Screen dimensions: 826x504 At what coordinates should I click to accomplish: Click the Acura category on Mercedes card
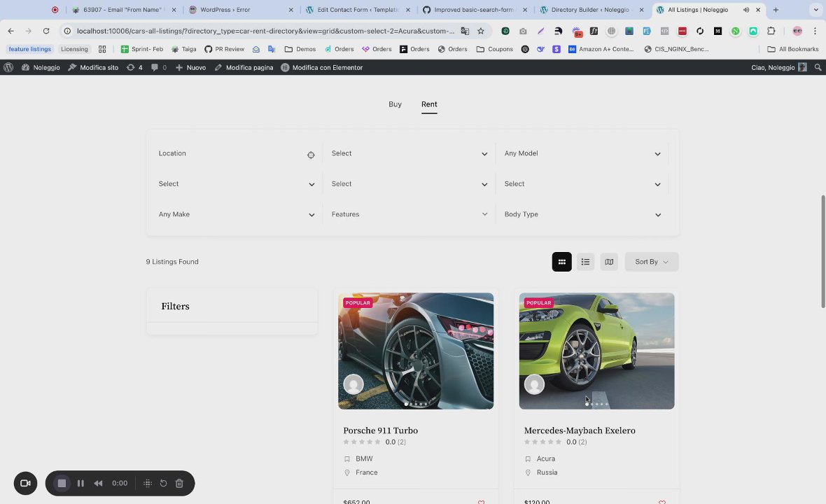click(546, 458)
